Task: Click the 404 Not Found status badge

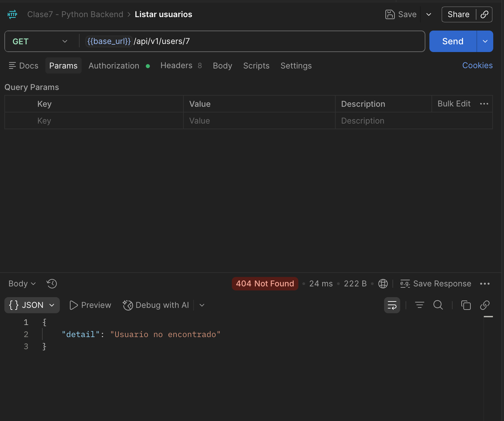Action: (265, 284)
